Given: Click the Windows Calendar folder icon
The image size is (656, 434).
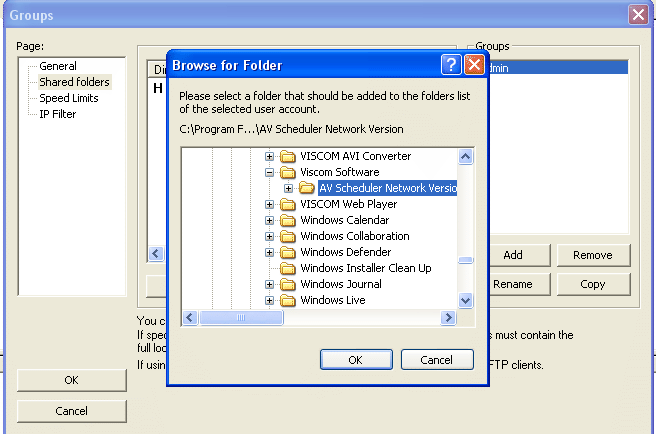Looking at the screenshot, I should tap(289, 220).
